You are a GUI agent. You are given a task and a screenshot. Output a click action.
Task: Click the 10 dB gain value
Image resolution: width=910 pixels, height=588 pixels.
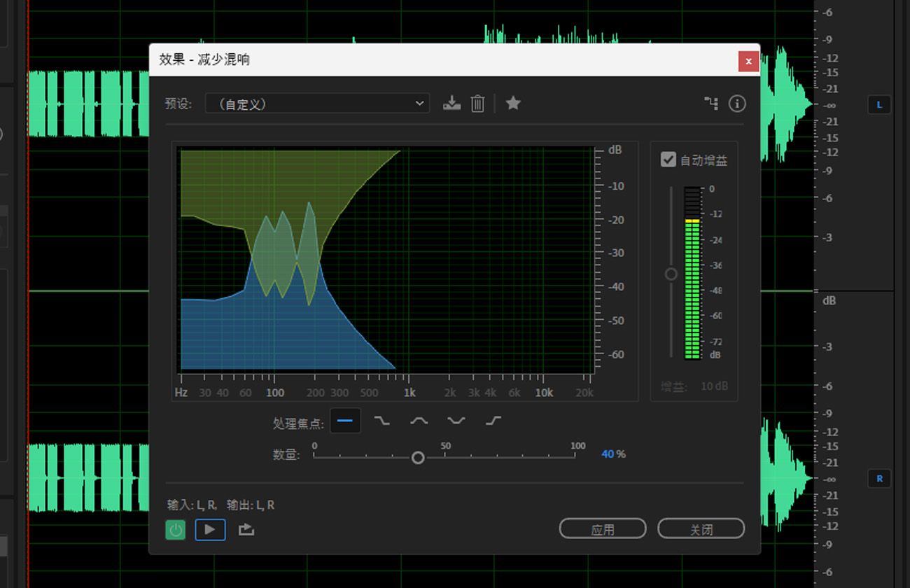714,386
